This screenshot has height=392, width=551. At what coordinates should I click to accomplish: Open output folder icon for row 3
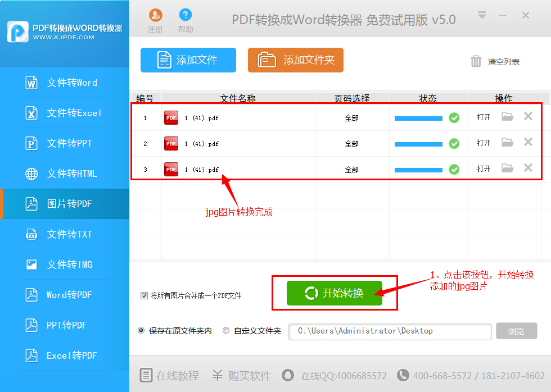[507, 168]
